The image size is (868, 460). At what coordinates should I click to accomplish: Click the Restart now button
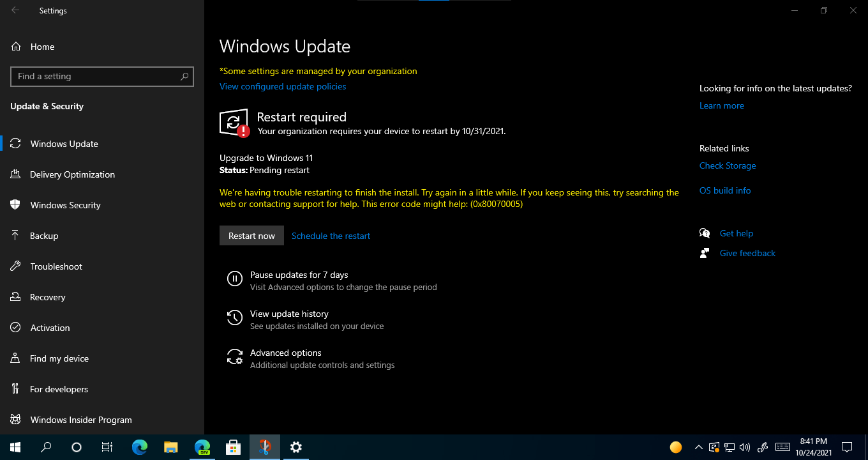coord(251,236)
